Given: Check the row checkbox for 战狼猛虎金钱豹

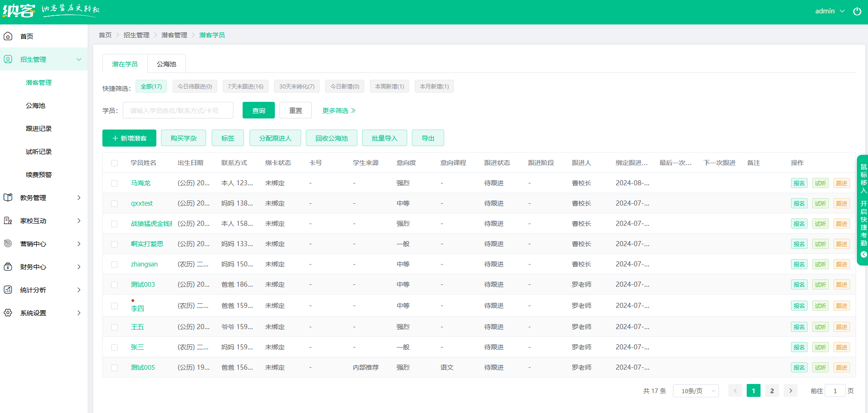Looking at the screenshot, I should click(x=114, y=224).
